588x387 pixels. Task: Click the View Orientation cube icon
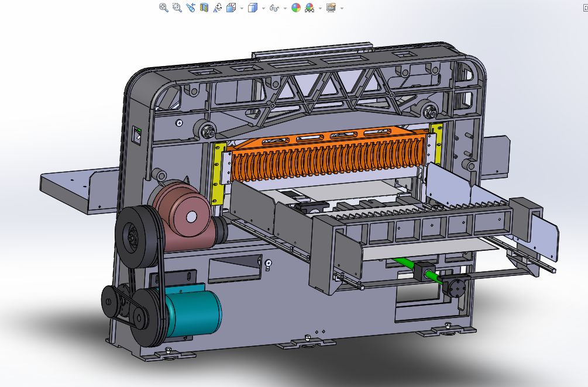pyautogui.click(x=231, y=8)
